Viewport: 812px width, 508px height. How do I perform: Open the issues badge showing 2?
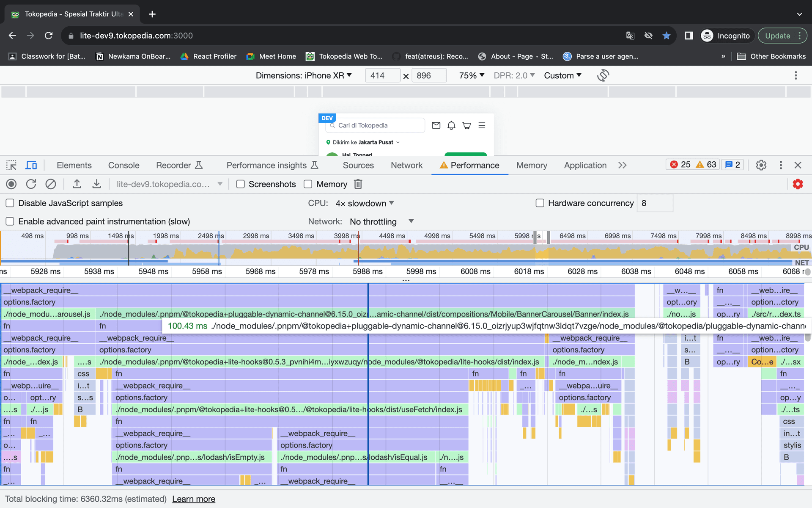pos(732,165)
